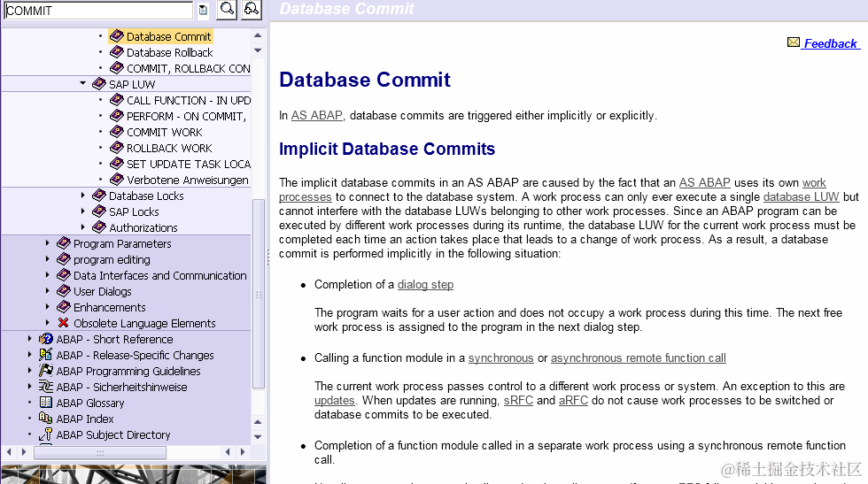
Task: Click the Database Rollback book icon
Action: [116, 52]
